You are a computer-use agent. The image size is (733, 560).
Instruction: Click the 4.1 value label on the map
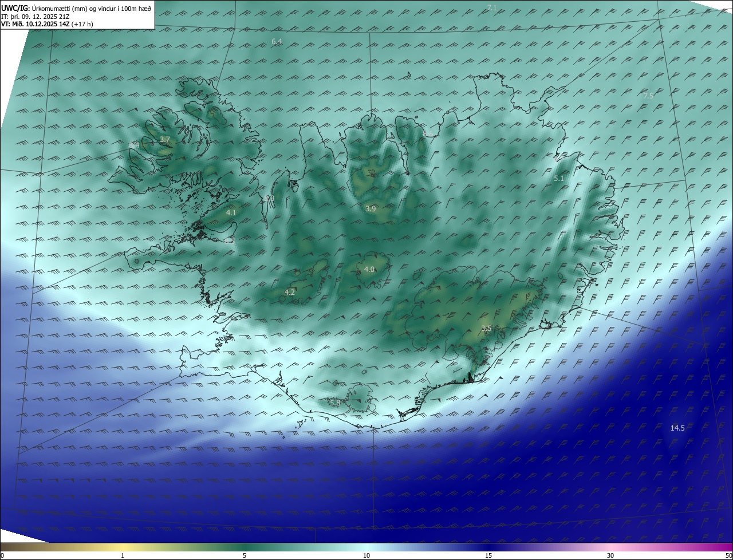click(231, 212)
